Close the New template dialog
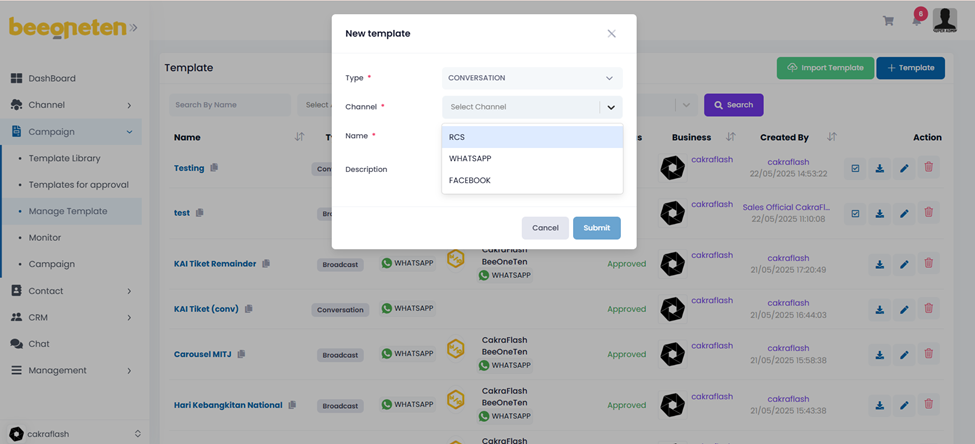This screenshot has width=975, height=444. click(x=612, y=33)
